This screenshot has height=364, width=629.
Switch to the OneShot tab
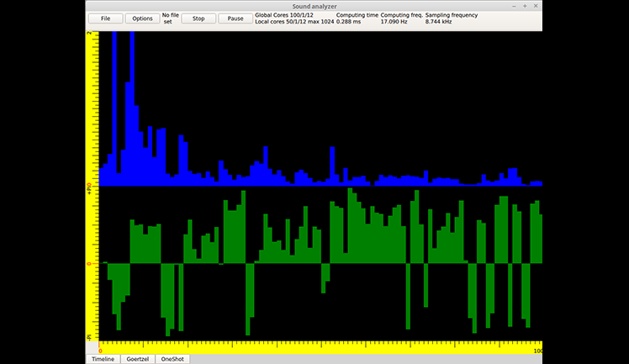pyautogui.click(x=172, y=359)
